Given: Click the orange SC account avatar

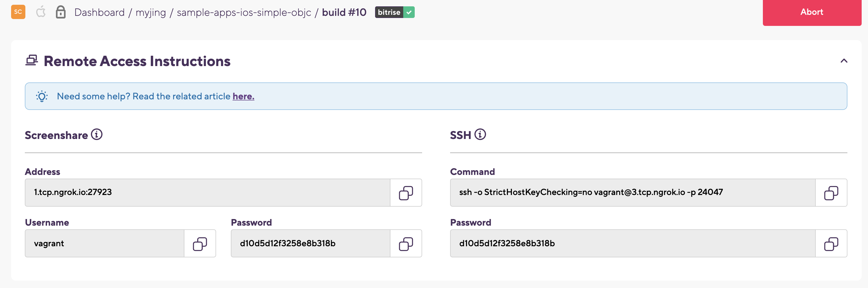Looking at the screenshot, I should pos(18,12).
